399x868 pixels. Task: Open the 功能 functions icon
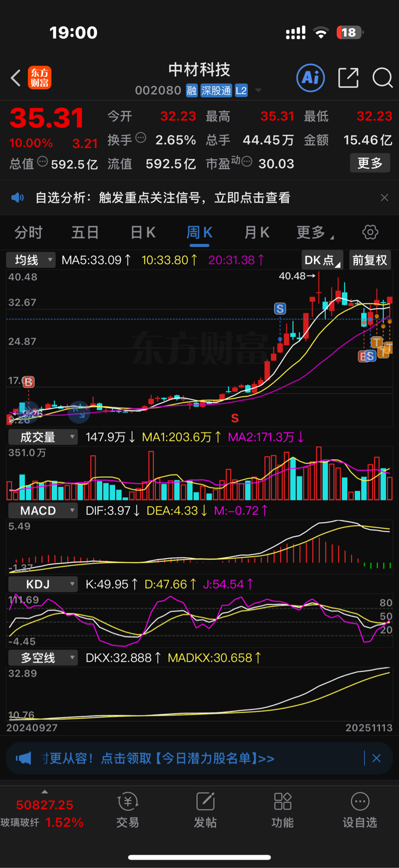click(x=283, y=801)
